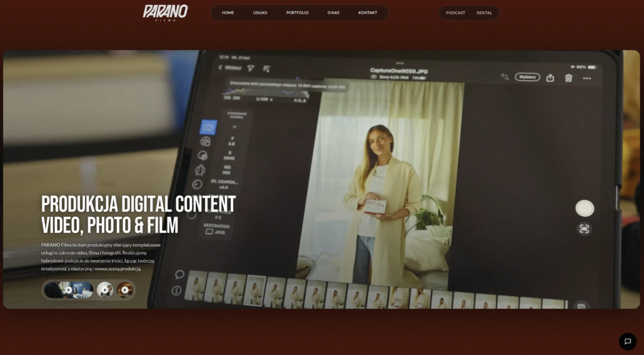Viewport: 644px width, 355px height.
Task: Open the O NAS navigation item
Action: [333, 12]
